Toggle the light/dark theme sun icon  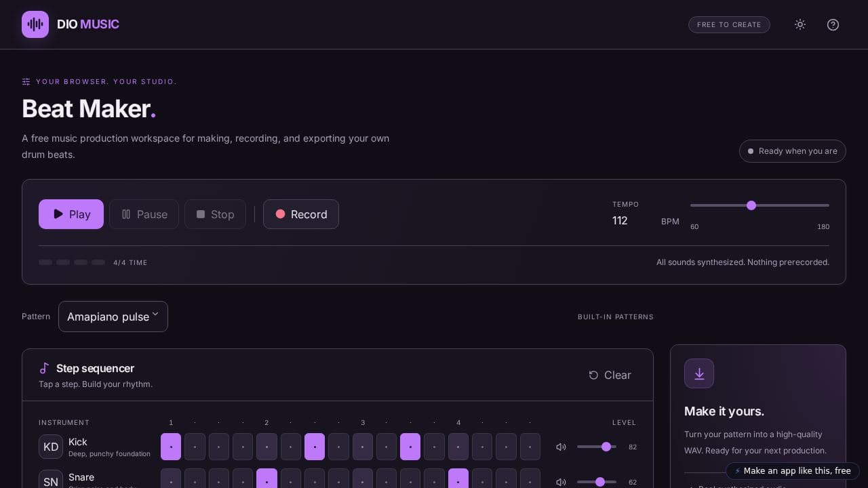click(800, 24)
